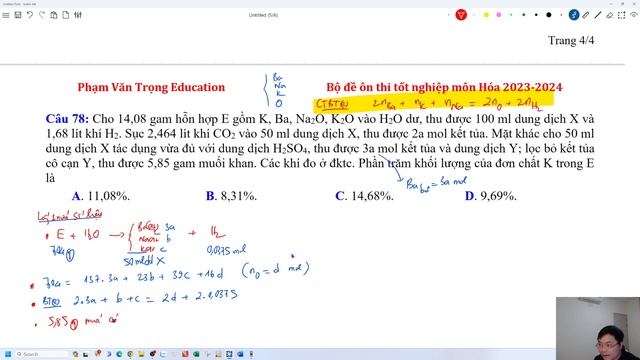Undo the last stroke

30,15
